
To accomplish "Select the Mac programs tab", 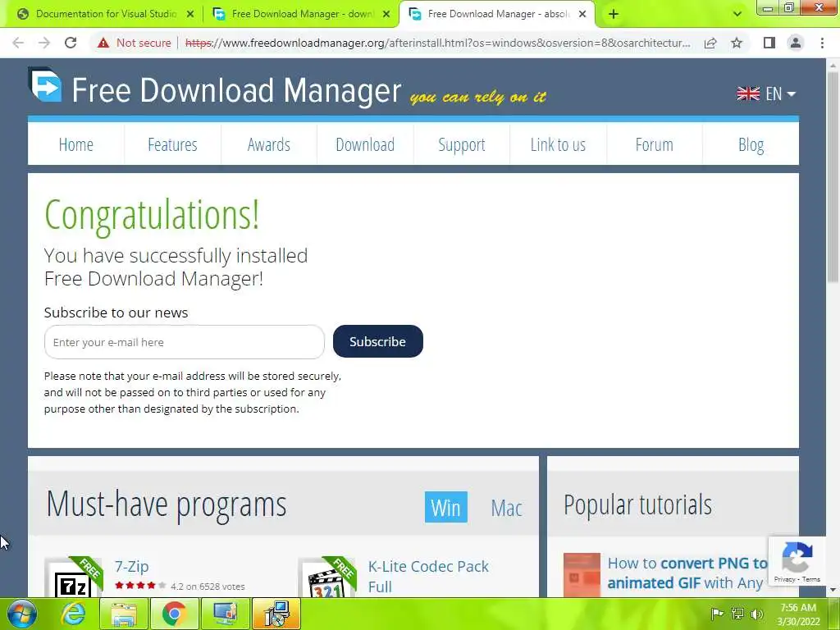I will [506, 508].
